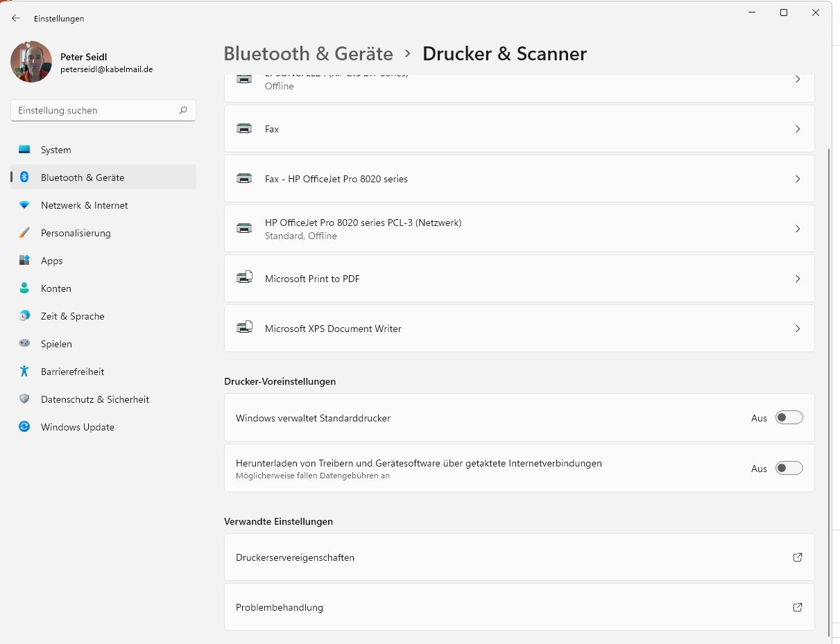Expand HP OfficeJet Pro 8020 PCL-3 chevron
840x644 pixels.
tap(798, 229)
